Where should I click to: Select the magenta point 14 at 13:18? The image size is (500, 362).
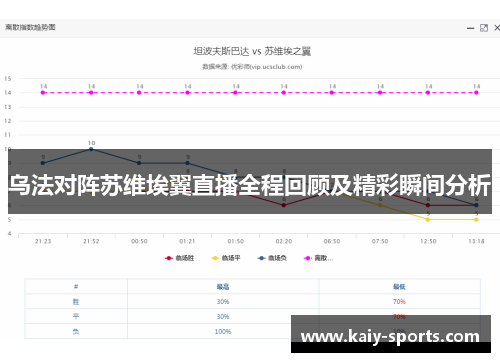point(476,93)
